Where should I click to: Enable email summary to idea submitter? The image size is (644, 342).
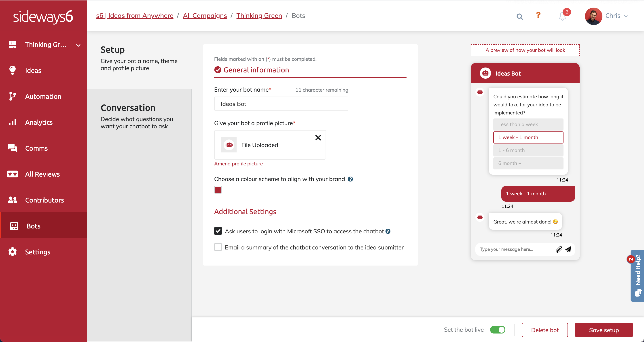(218, 247)
